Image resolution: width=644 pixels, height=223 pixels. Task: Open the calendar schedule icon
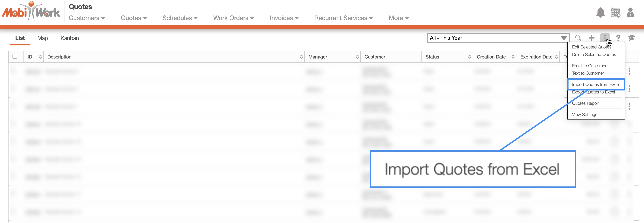(615, 13)
